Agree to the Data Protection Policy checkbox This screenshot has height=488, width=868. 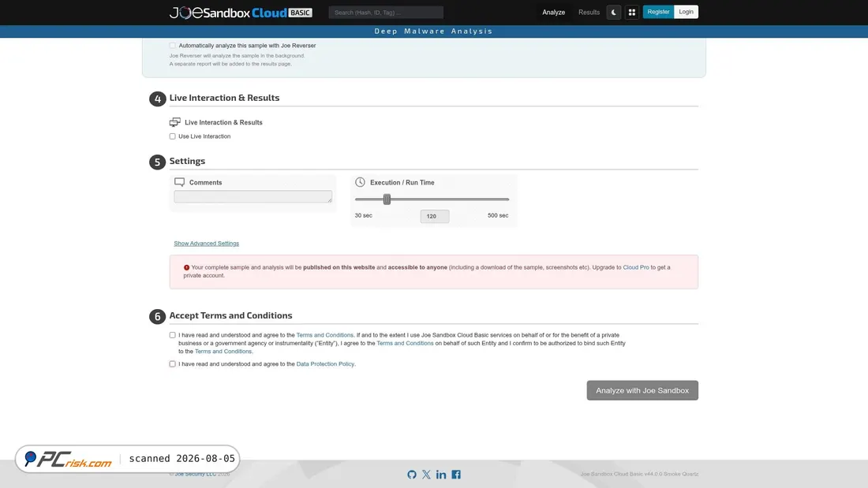(x=173, y=364)
